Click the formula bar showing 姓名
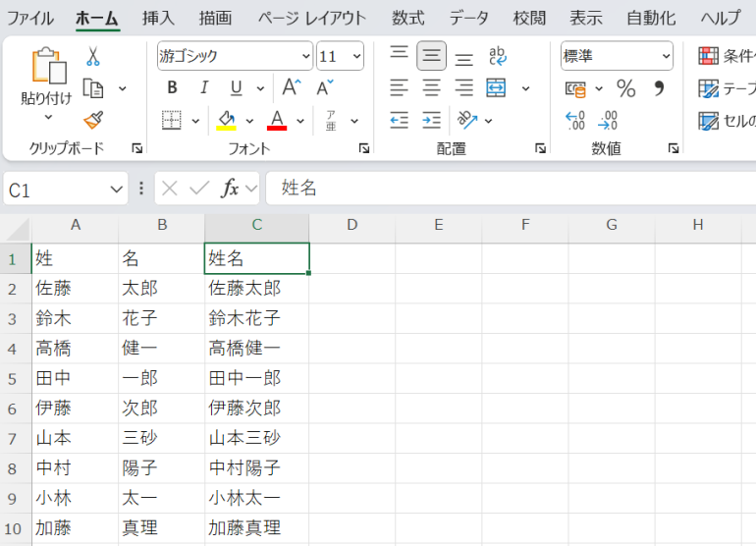The height and width of the screenshot is (546, 756). (512, 189)
